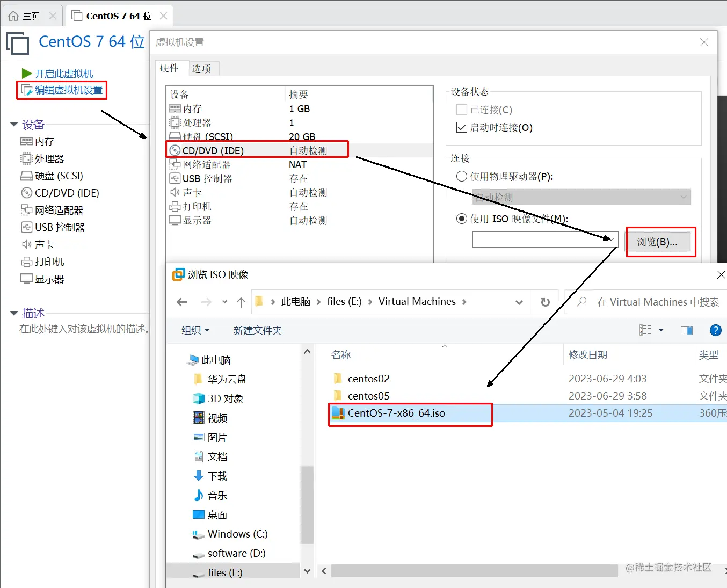Open the 组织 dropdown menu
Viewport: 727px width, 588px height.
click(x=195, y=330)
